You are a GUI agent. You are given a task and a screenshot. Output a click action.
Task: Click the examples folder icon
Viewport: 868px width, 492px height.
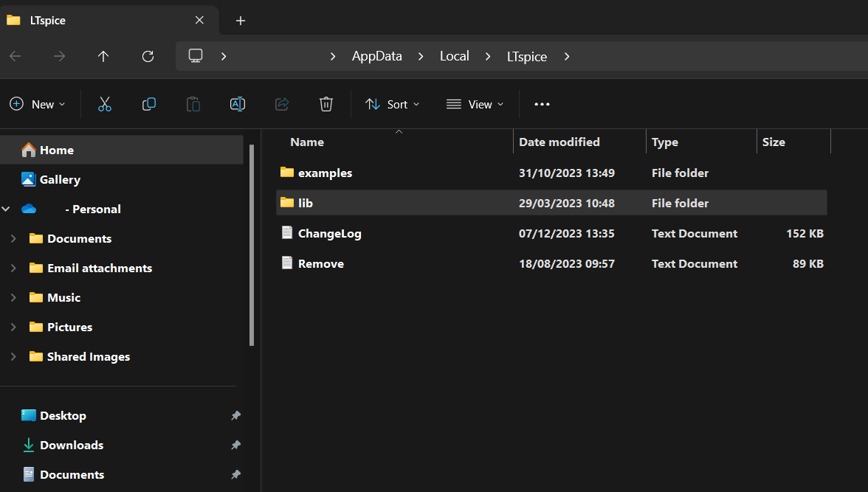click(286, 172)
